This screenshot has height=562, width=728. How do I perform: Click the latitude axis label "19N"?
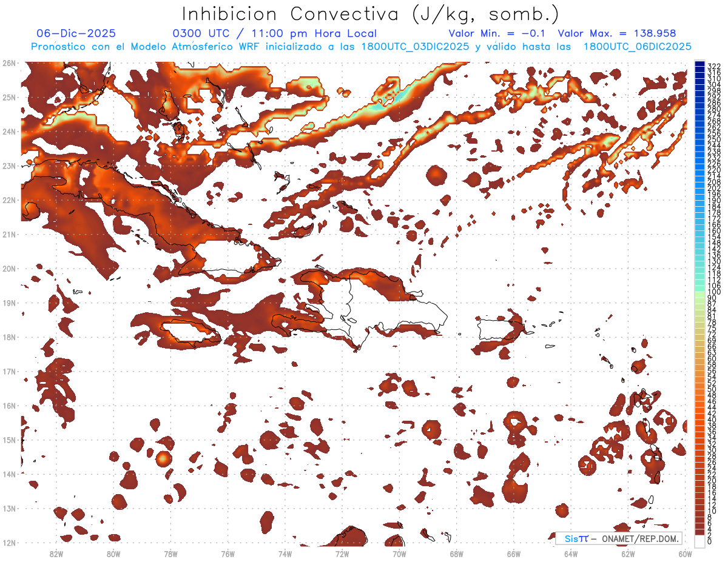(x=8, y=303)
